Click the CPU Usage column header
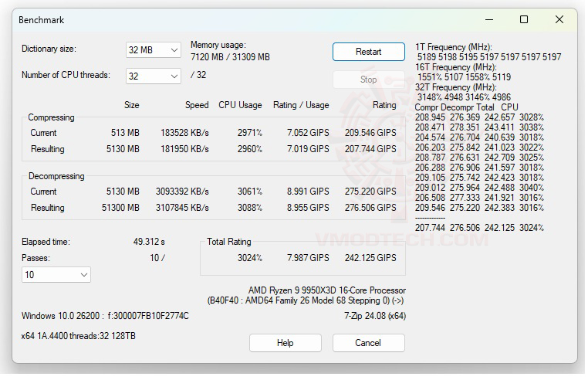This screenshot has width=588, height=380. click(240, 105)
